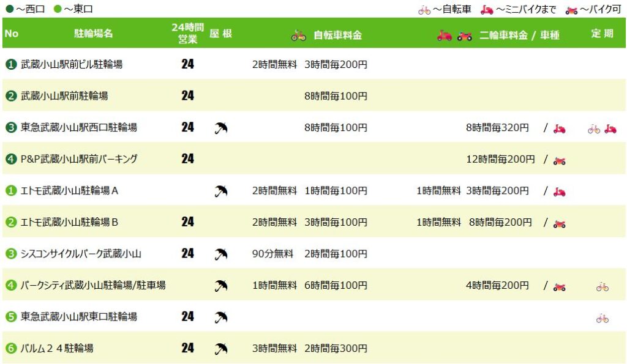Open the シスコンサイクルパーク武蔵小山 entry
Viewport: 627px width, 364px height.
[x=81, y=253]
